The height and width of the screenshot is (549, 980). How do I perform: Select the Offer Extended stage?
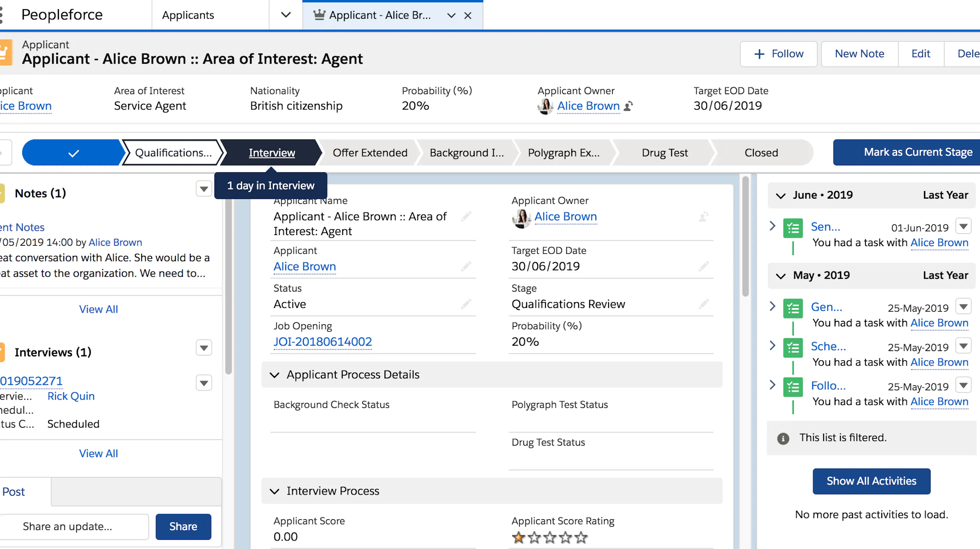point(370,153)
